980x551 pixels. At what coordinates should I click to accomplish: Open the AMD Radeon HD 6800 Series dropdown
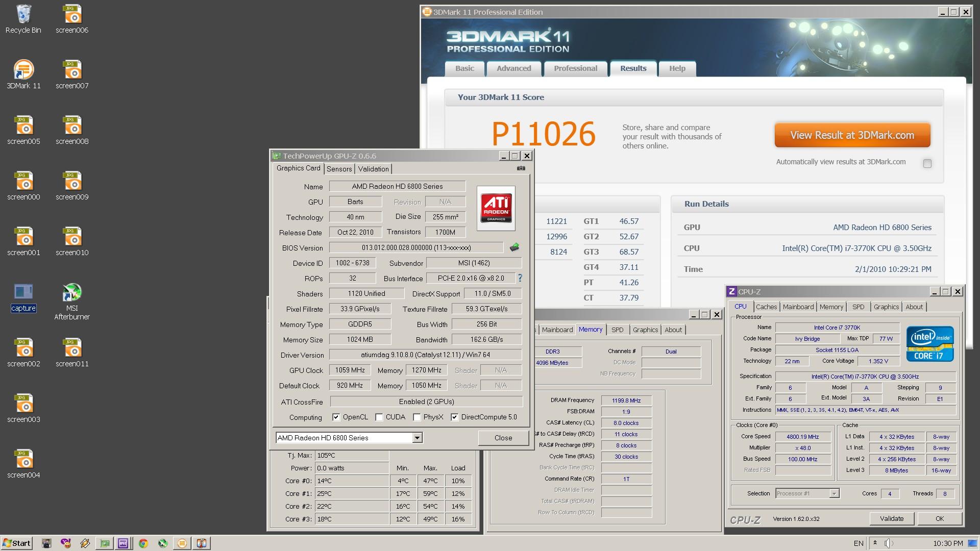(x=417, y=438)
